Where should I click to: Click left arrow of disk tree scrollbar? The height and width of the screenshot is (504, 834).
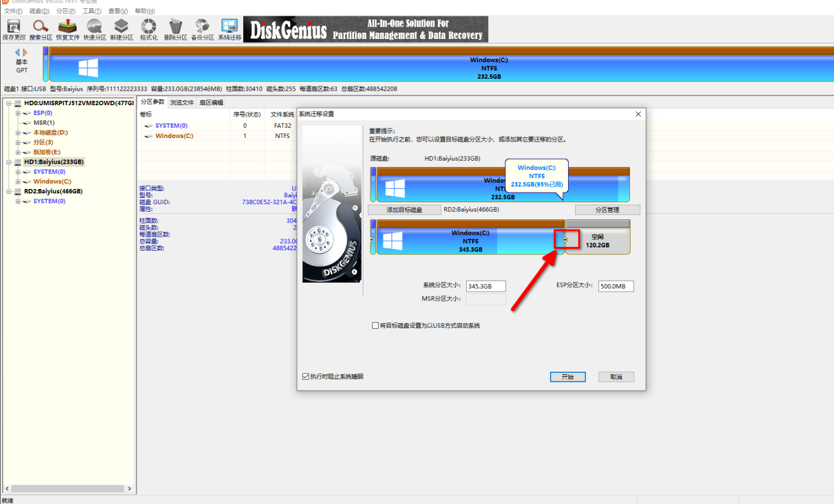(x=6, y=489)
